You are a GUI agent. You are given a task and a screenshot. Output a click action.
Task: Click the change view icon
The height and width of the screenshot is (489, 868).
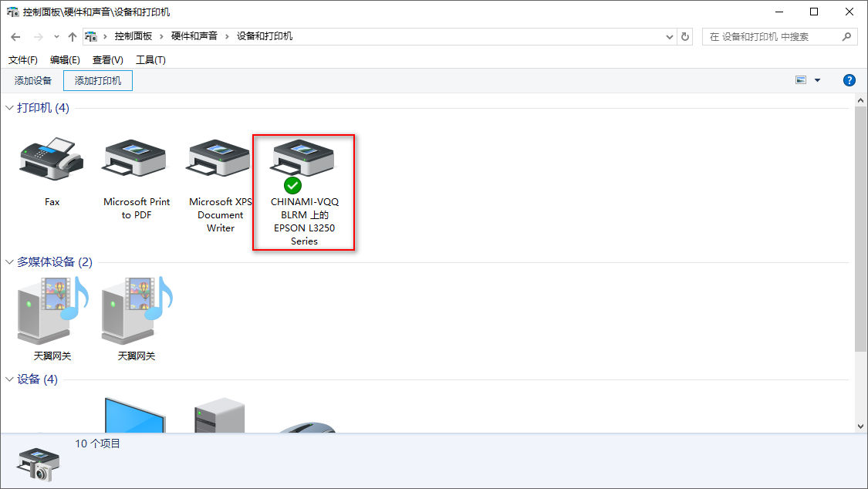click(800, 80)
